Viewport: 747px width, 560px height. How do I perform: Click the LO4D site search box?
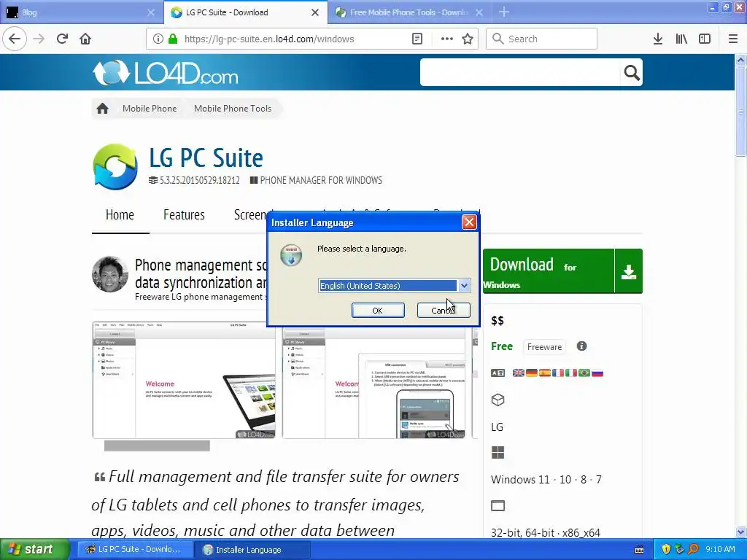pos(521,72)
